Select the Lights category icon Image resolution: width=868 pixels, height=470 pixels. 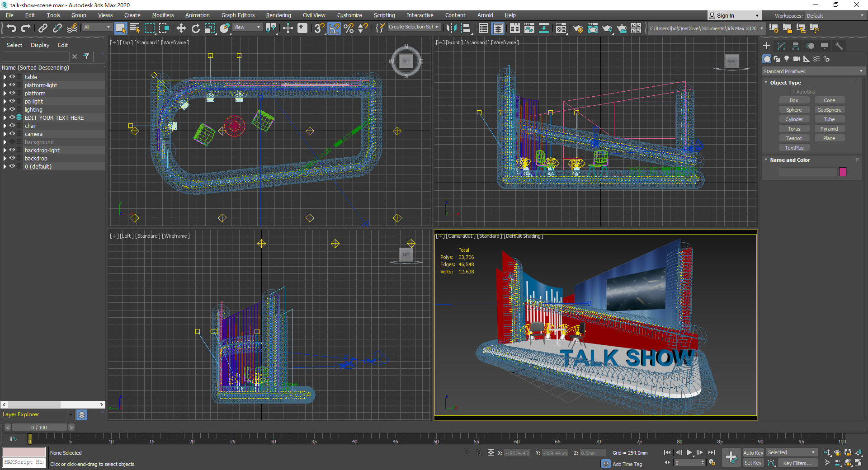point(787,59)
